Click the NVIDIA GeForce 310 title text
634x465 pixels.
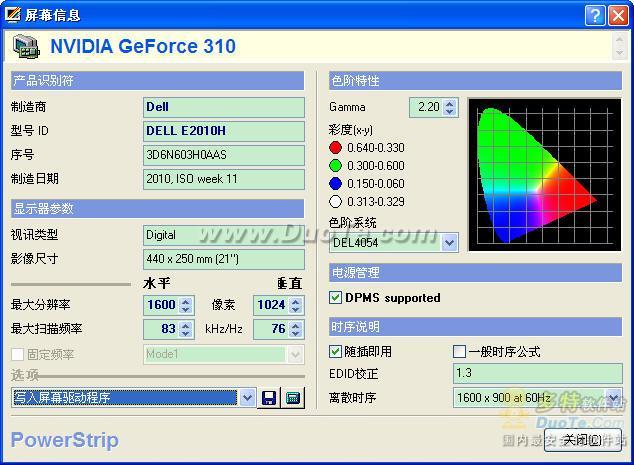coord(143,46)
